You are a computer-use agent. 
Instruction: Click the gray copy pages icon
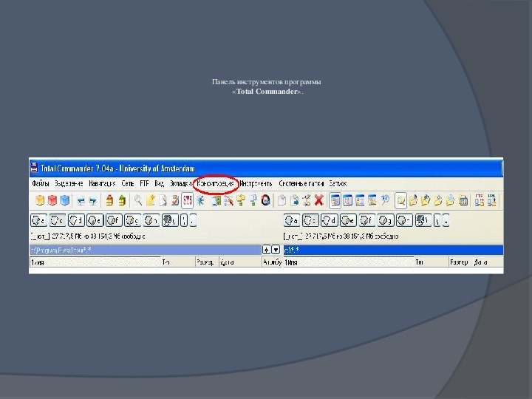click(282, 200)
